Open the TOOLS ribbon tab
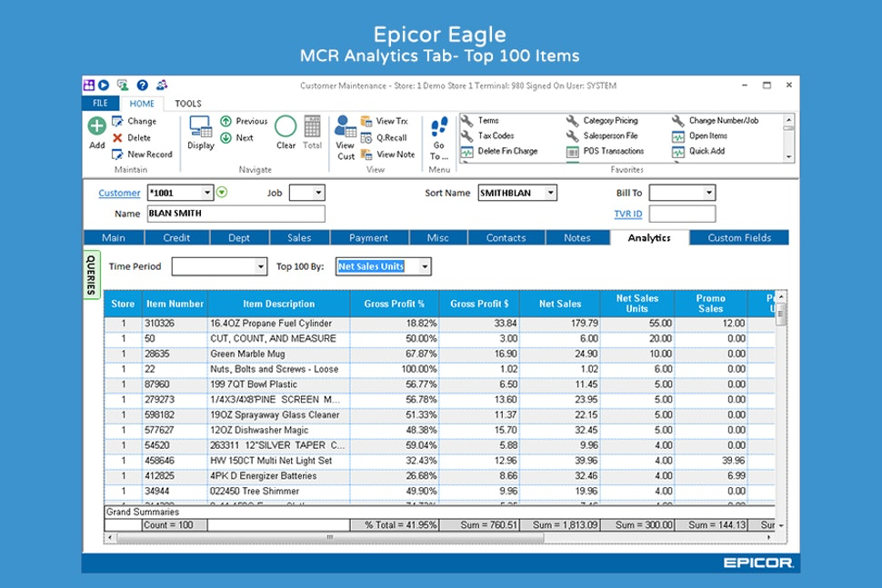This screenshot has height=588, width=882. point(187,103)
